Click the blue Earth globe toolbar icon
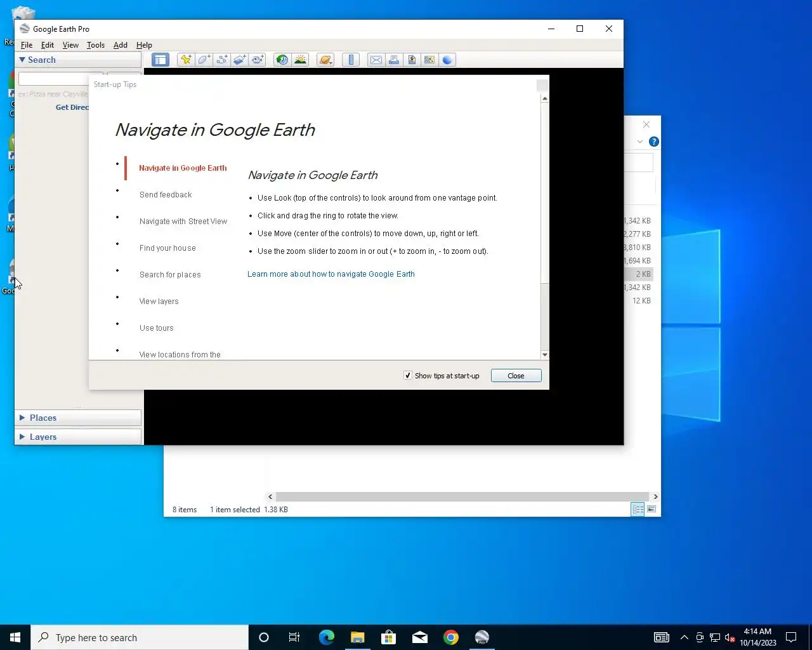The image size is (812, 650). 447,60
